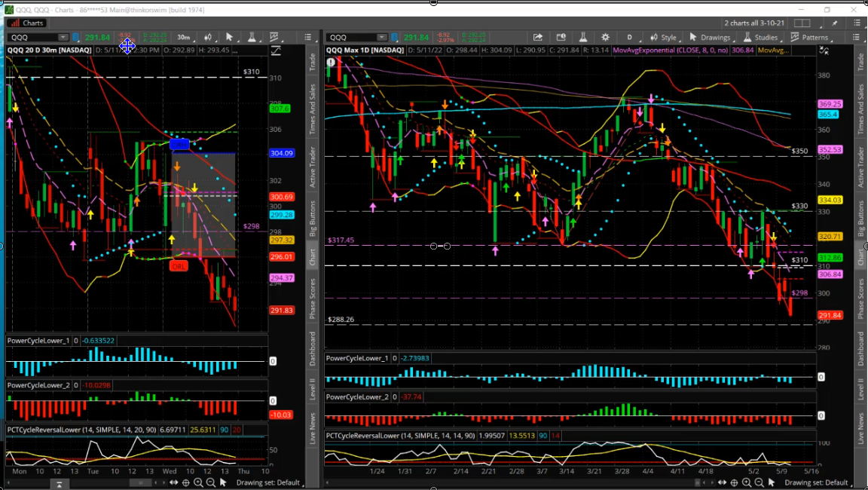Screen dimensions: 868x490
Task: Open Times And Sales tab of left chart
Action: point(312,109)
